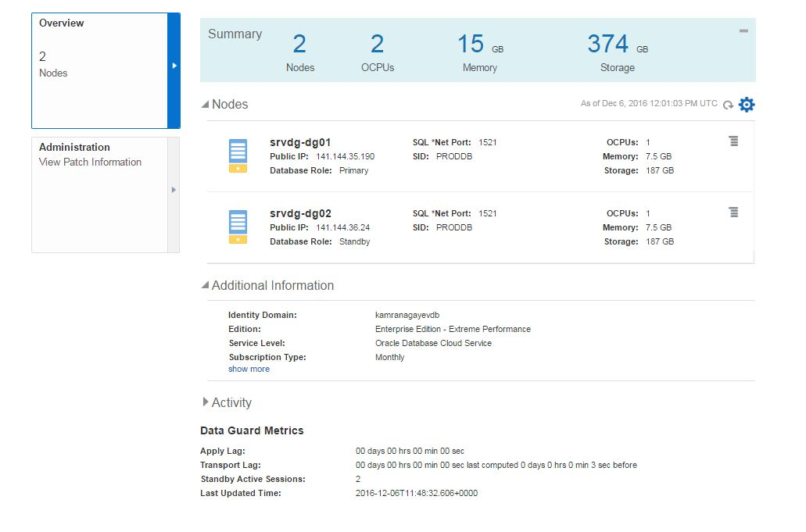The height and width of the screenshot is (532, 806).
Task: Click the srvdg-dg02 server node icon
Action: 238,227
